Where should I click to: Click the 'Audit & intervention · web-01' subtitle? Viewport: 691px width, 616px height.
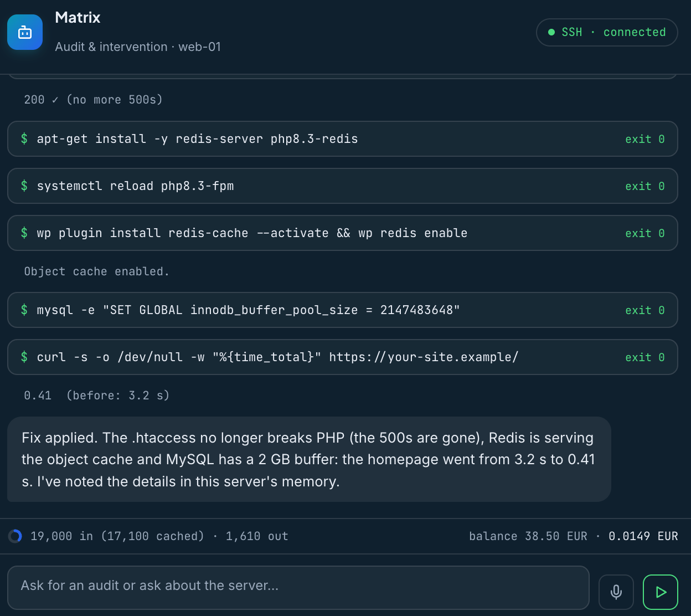coord(138,47)
